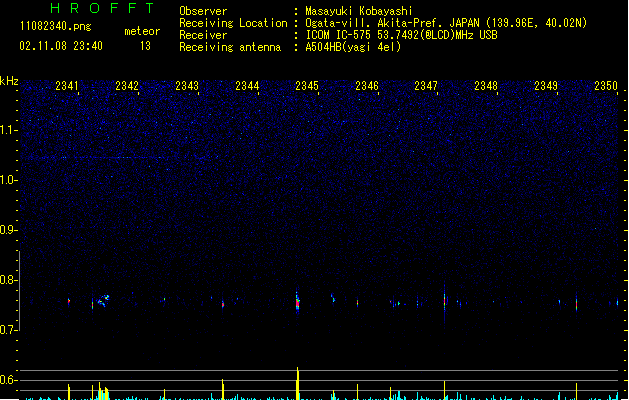Click the 2349 time marker
This screenshot has height=400, width=629.
[x=546, y=86]
